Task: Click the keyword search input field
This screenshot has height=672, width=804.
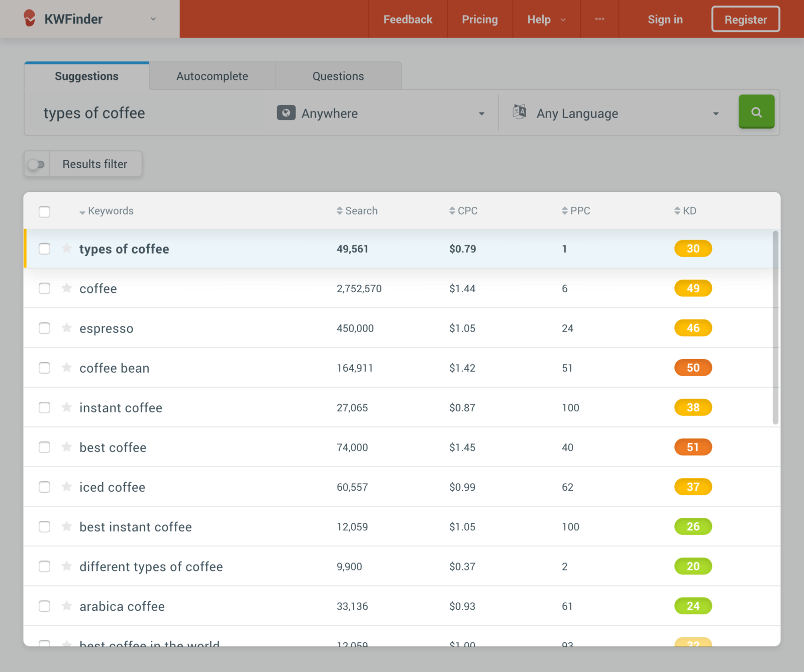Action: 146,113
